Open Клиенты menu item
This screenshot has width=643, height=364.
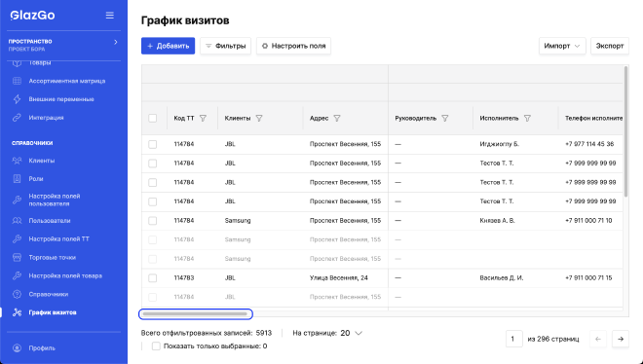pos(42,161)
